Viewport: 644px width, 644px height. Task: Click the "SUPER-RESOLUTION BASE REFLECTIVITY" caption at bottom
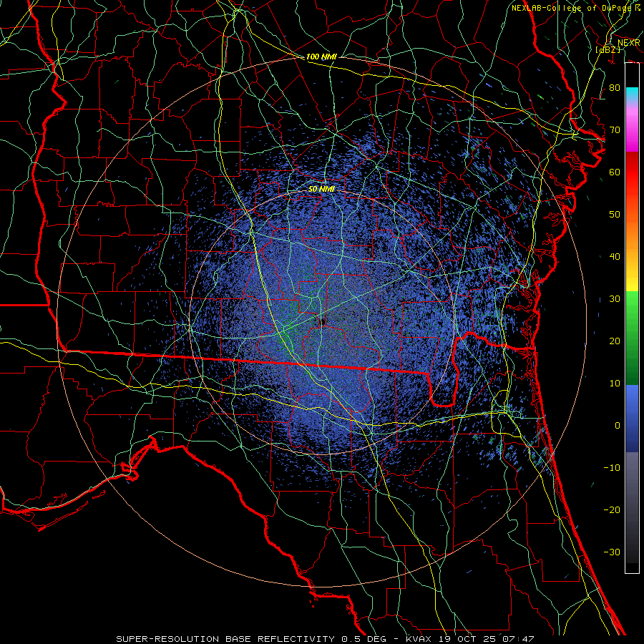coord(225,639)
